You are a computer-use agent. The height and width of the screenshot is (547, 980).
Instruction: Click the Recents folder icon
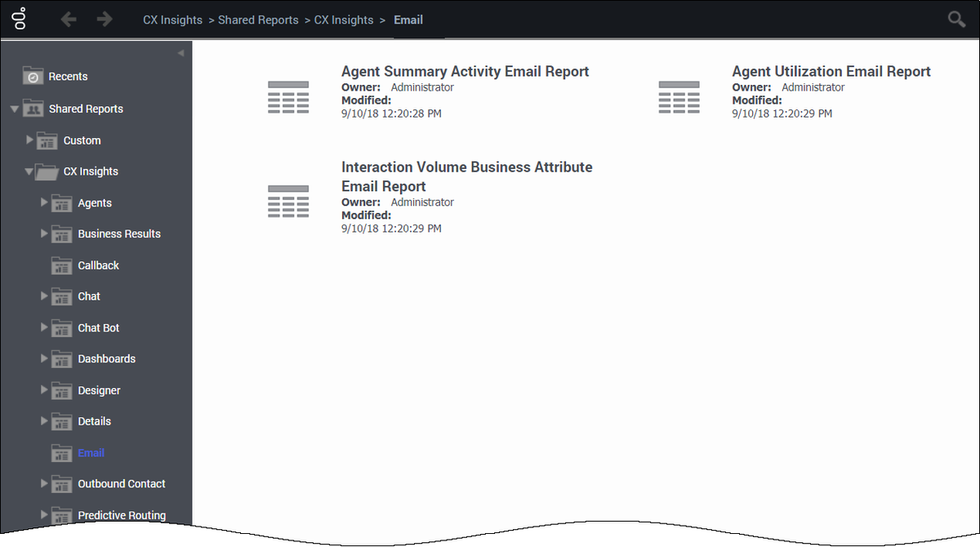[x=33, y=76]
